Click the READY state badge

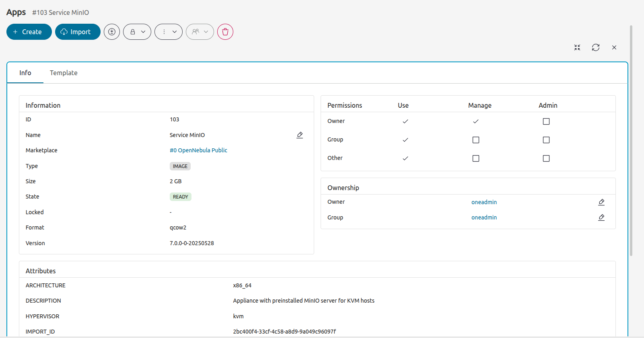click(x=180, y=197)
